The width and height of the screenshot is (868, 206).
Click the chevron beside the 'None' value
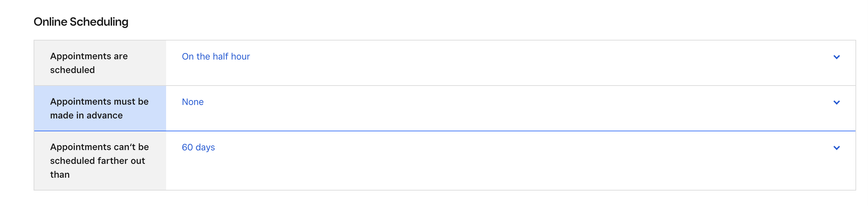pyautogui.click(x=836, y=102)
